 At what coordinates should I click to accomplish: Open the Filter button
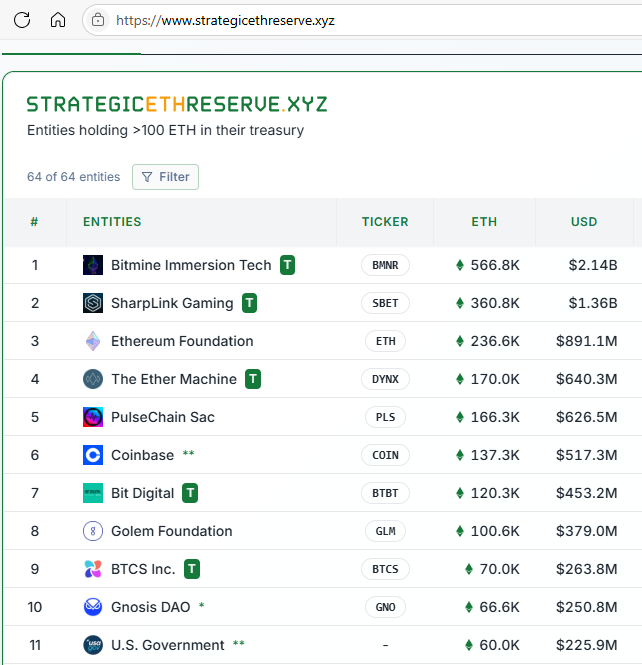pyautogui.click(x=165, y=177)
